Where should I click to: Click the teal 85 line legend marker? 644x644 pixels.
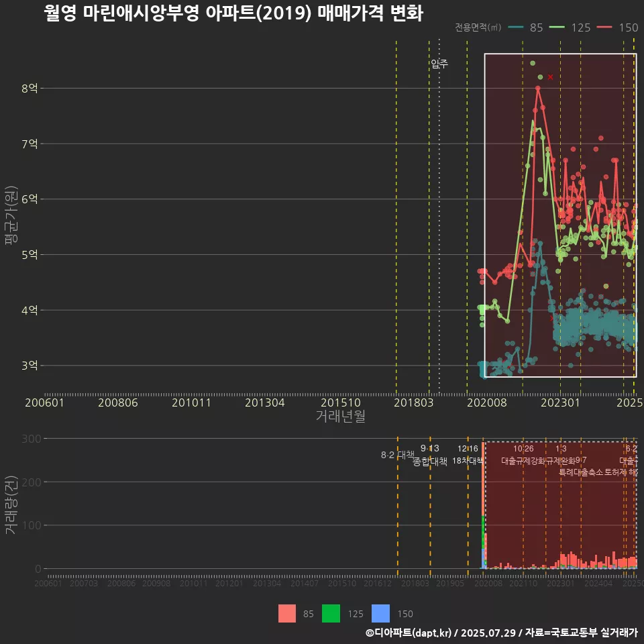(516, 28)
